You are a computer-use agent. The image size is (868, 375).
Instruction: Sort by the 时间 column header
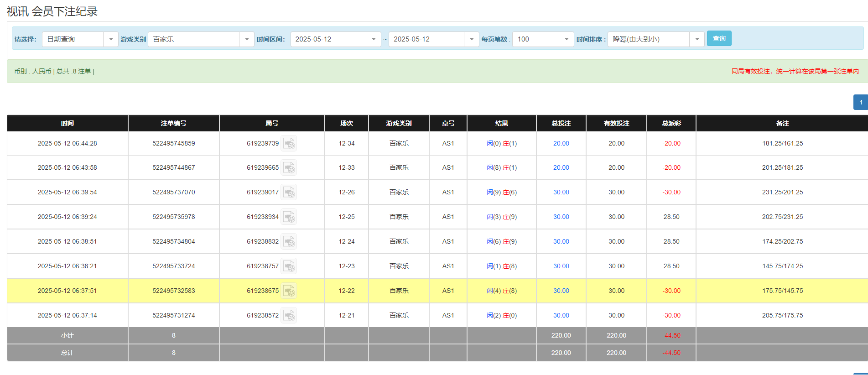coord(68,123)
